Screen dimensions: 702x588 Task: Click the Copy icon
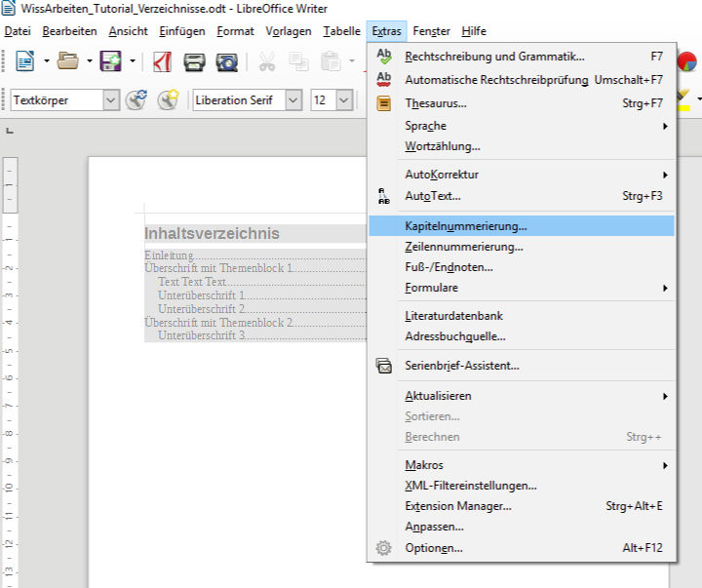click(x=298, y=61)
